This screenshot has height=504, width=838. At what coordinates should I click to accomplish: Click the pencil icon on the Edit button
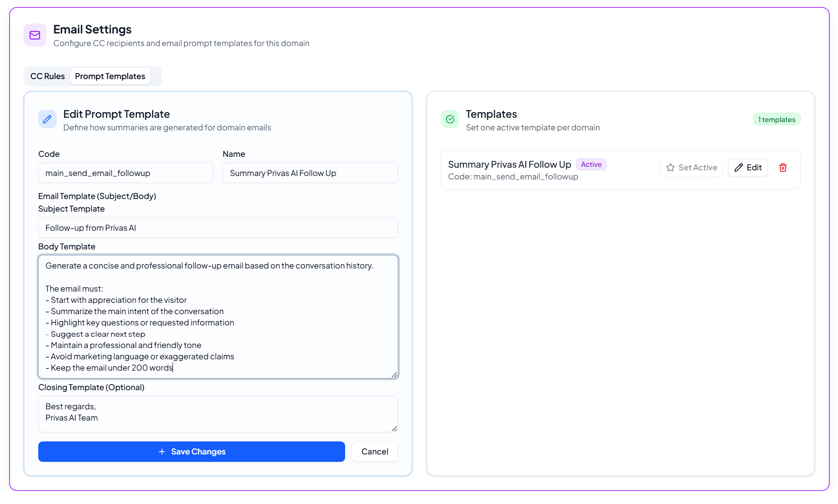(x=738, y=168)
